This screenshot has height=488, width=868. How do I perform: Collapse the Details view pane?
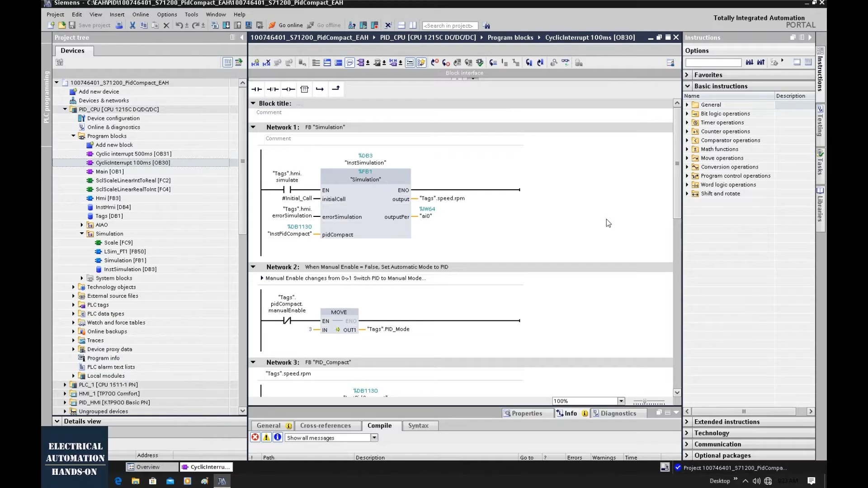click(x=57, y=421)
